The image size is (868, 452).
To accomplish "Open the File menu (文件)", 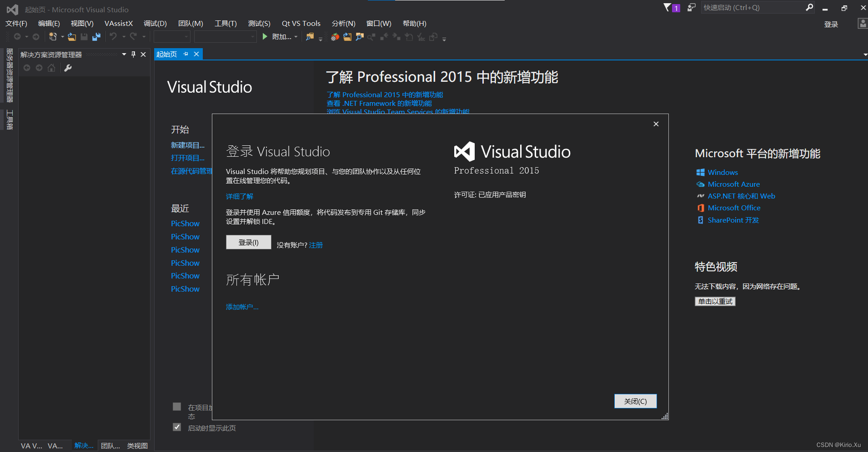I will (16, 24).
